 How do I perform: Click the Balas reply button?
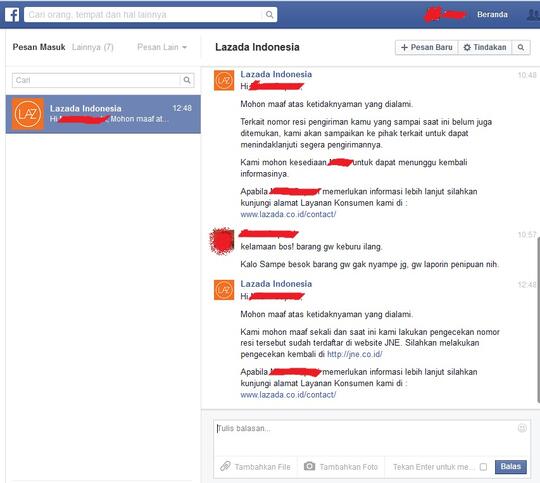pyautogui.click(x=511, y=467)
